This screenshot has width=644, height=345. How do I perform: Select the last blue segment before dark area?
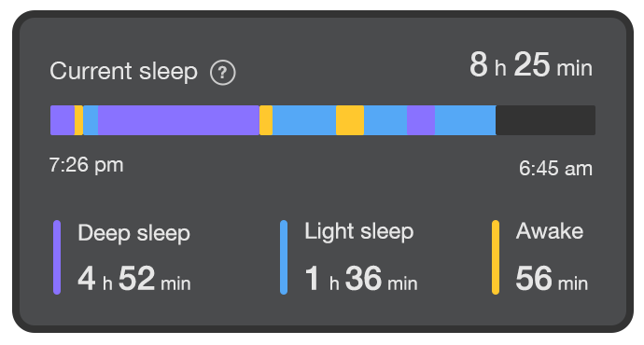466,120
